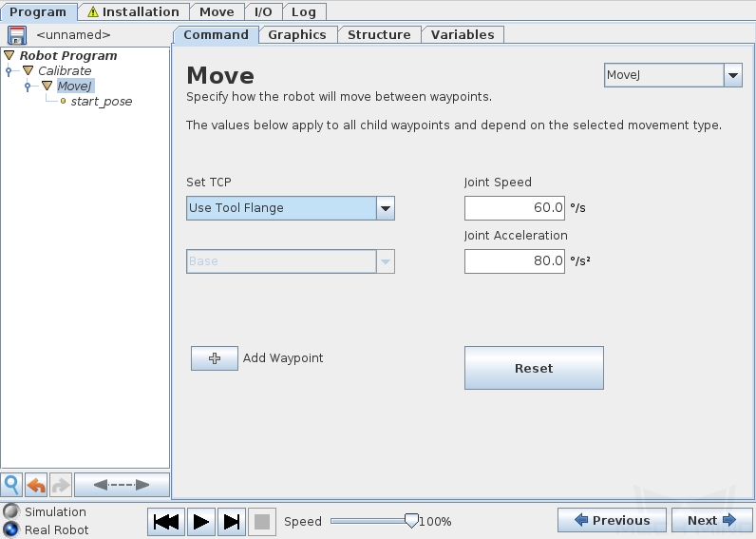Open the search magnifier tool
This screenshot has height=539, width=756.
coord(11,485)
